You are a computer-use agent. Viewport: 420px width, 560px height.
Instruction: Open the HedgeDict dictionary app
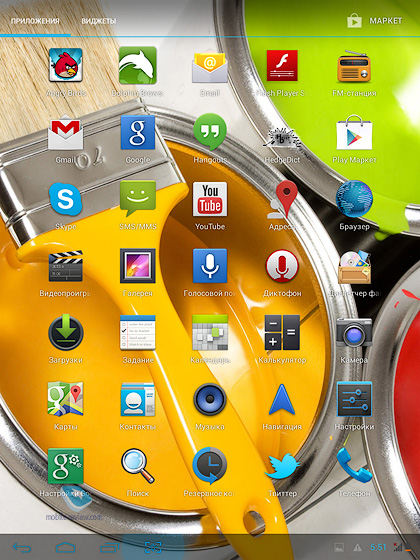282,138
